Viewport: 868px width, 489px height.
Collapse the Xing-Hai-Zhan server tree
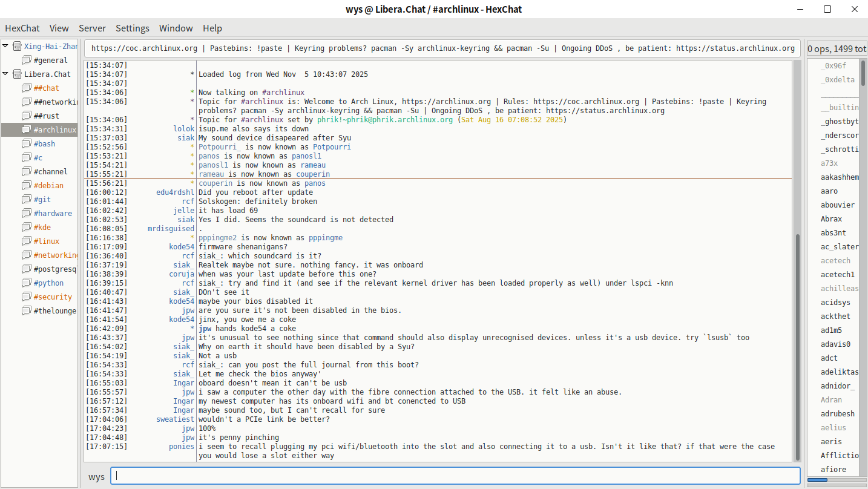(5, 46)
